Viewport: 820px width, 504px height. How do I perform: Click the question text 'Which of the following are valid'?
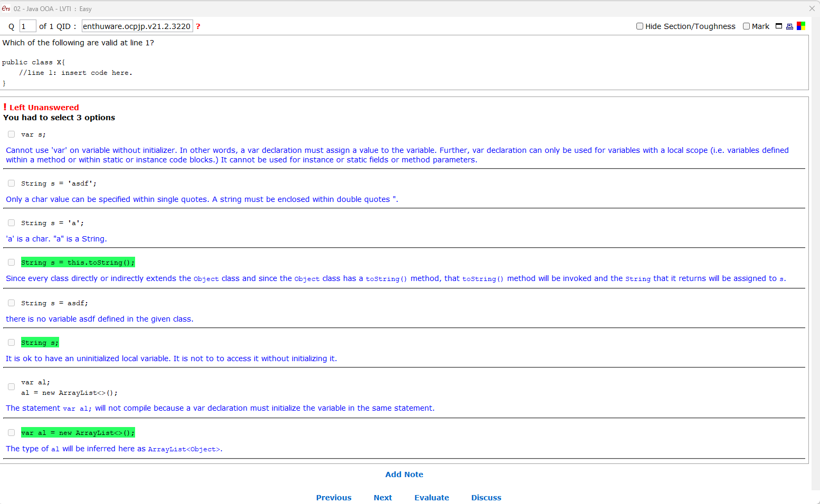pyautogui.click(x=63, y=43)
